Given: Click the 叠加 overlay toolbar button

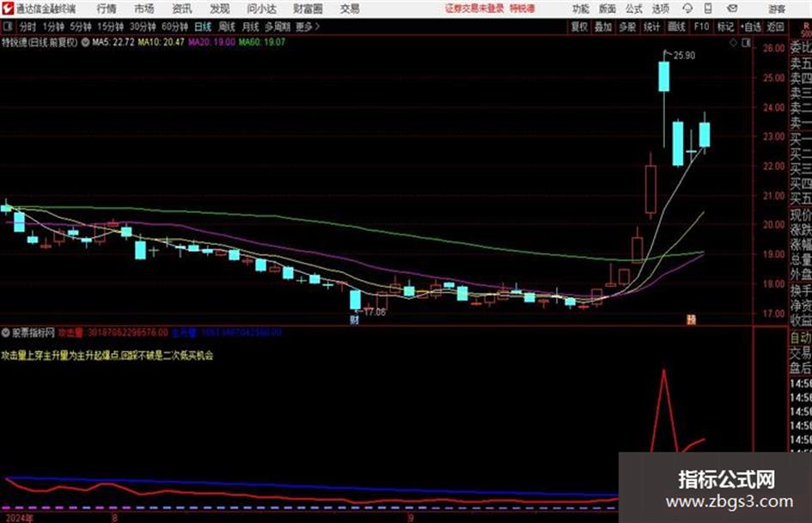Looking at the screenshot, I should point(603,27).
